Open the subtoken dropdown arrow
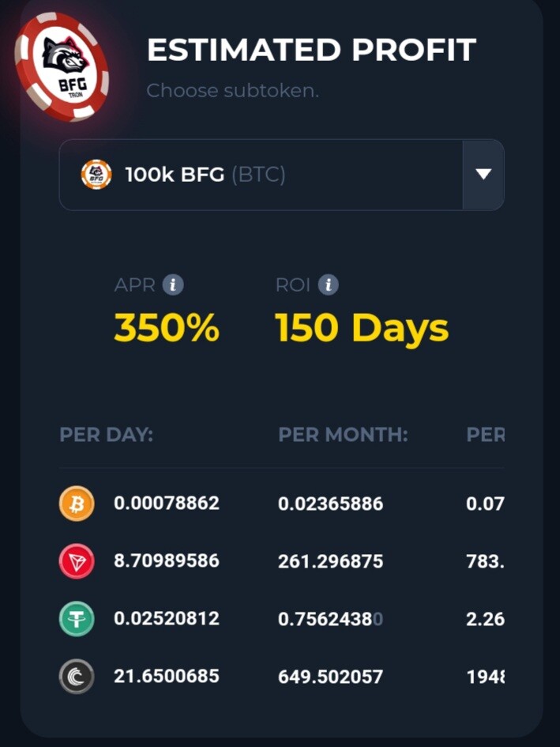Viewport: 560px width, 747px height. 483,175
